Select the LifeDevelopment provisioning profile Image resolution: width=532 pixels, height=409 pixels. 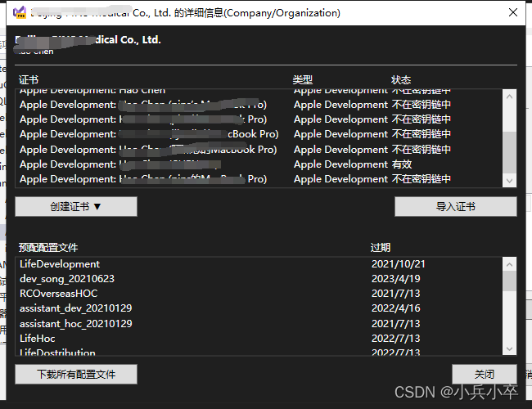(259, 264)
